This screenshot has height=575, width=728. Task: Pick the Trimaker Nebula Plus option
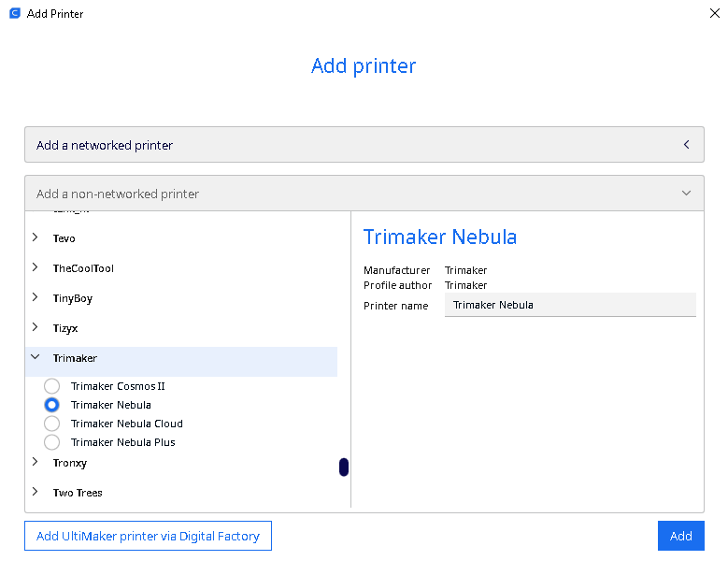[52, 442]
